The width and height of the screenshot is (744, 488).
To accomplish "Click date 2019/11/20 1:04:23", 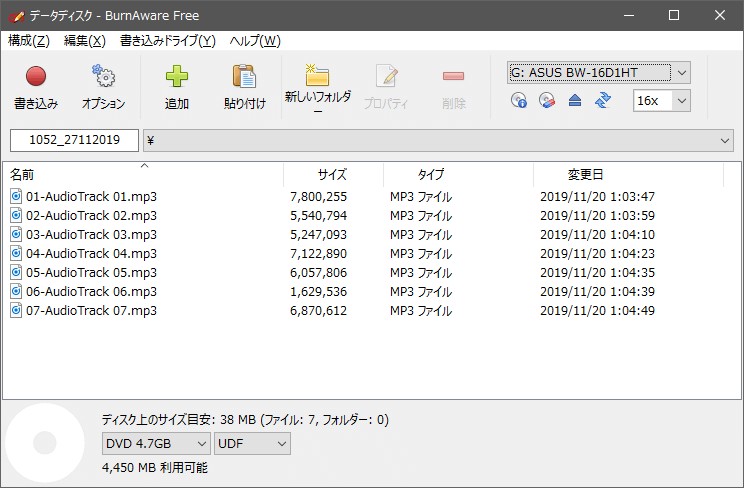I will 597,253.
